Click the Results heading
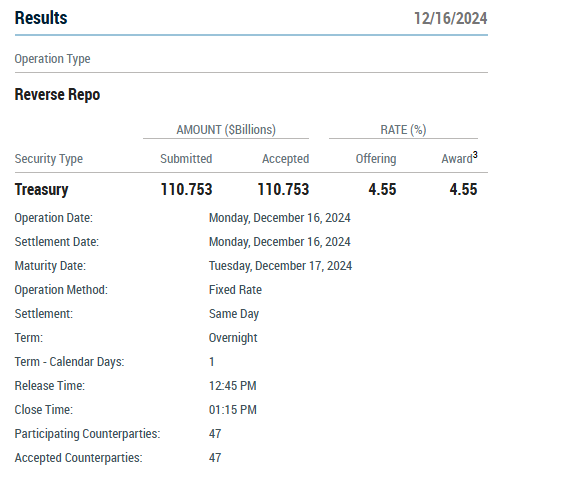564x488 pixels. pyautogui.click(x=41, y=18)
